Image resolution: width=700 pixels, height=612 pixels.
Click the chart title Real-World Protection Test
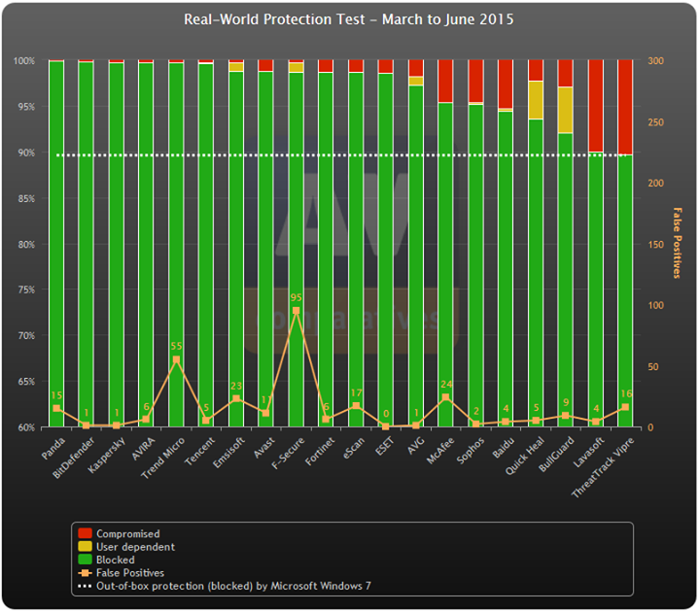[x=349, y=18]
